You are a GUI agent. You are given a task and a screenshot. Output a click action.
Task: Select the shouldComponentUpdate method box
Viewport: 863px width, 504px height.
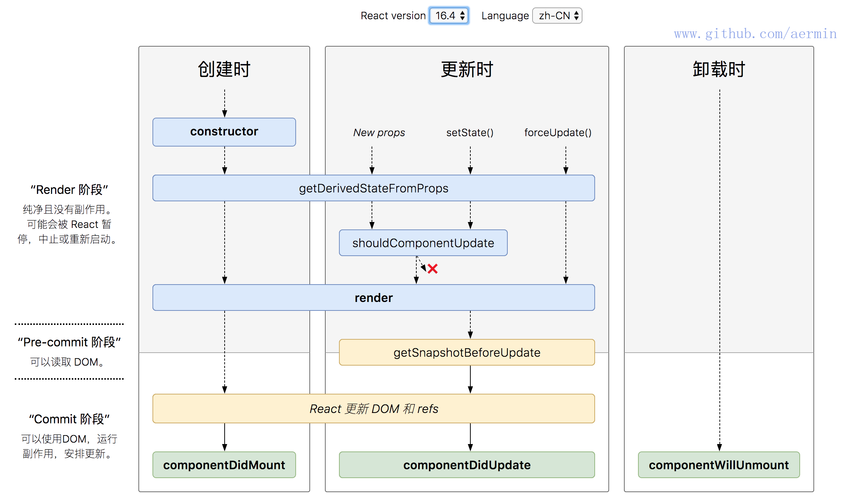coord(423,243)
